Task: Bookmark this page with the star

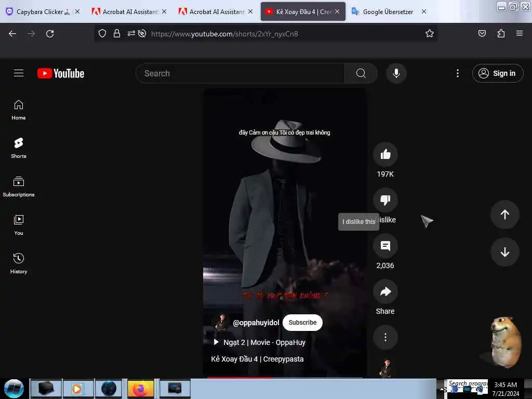Action: [x=430, y=33]
